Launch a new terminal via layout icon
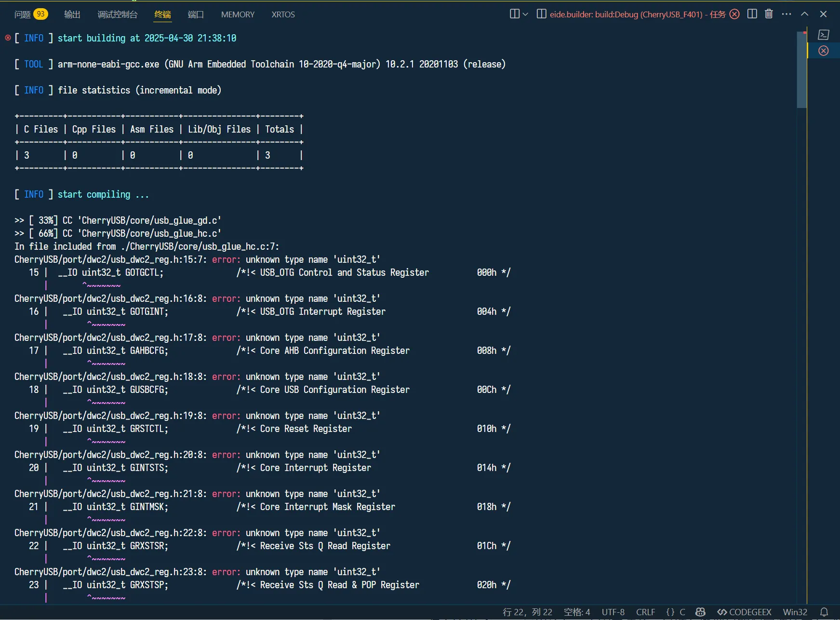Image resolution: width=840 pixels, height=620 pixels. [515, 14]
